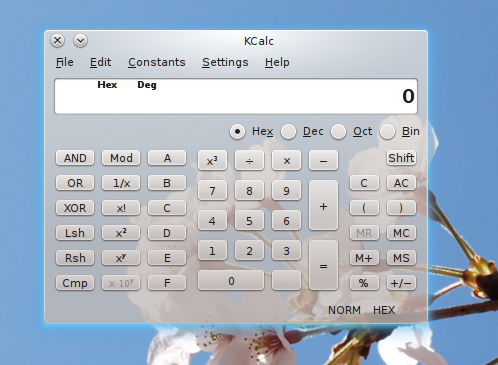498x365 pixels.
Task: Click digit 9 button
Action: 286,190
